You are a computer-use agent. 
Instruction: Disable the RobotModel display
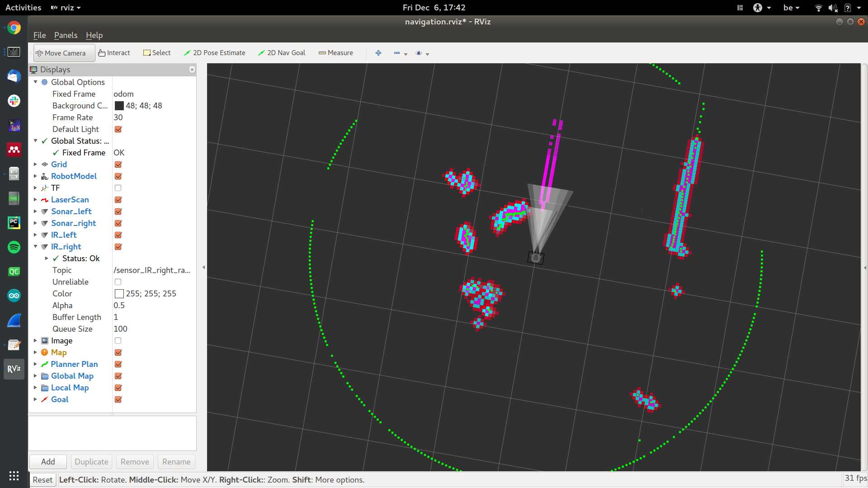point(118,176)
